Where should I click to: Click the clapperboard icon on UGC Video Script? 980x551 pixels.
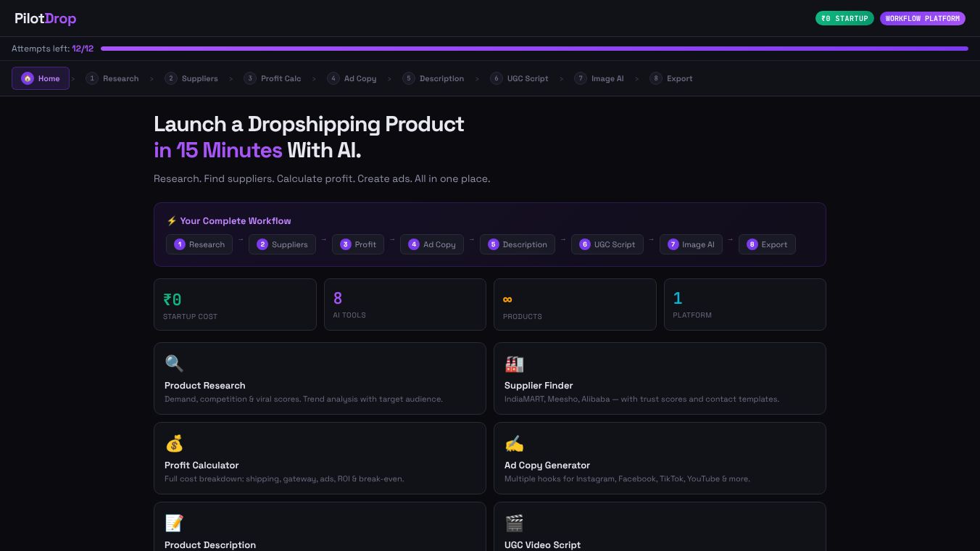514,523
